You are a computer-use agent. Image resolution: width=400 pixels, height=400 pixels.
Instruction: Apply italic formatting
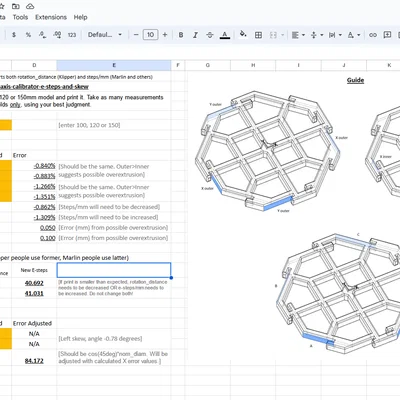195,35
